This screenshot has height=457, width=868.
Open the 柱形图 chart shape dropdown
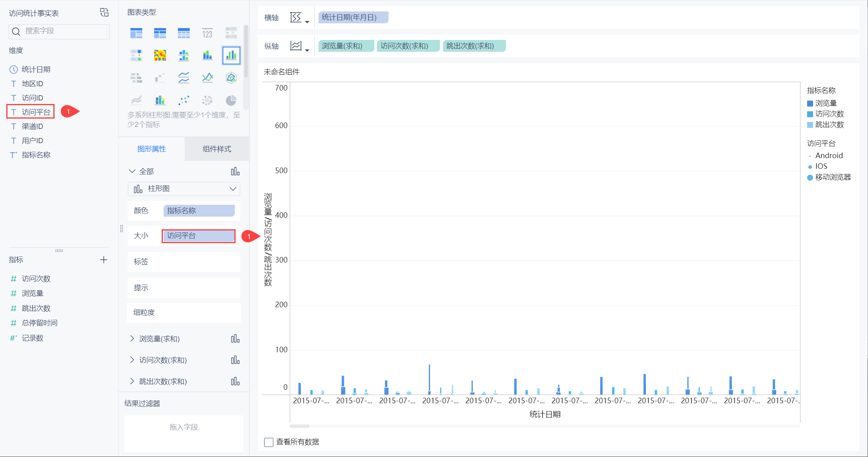coord(184,189)
